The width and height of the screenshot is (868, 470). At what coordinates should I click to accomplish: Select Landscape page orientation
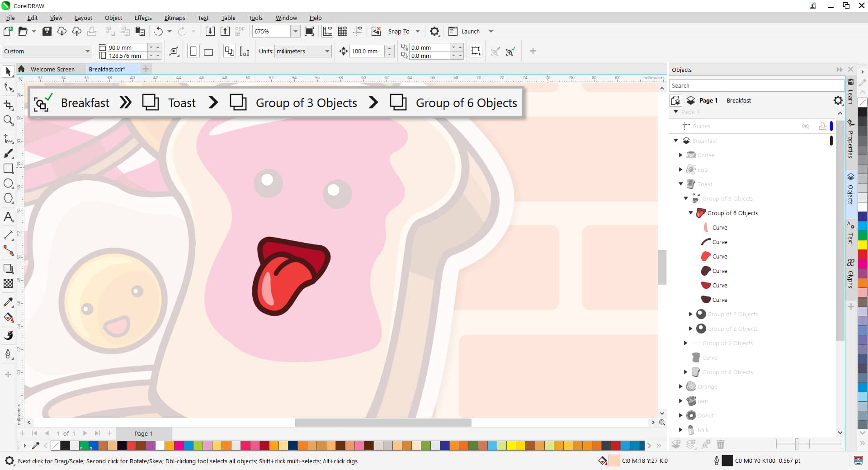[x=208, y=52]
